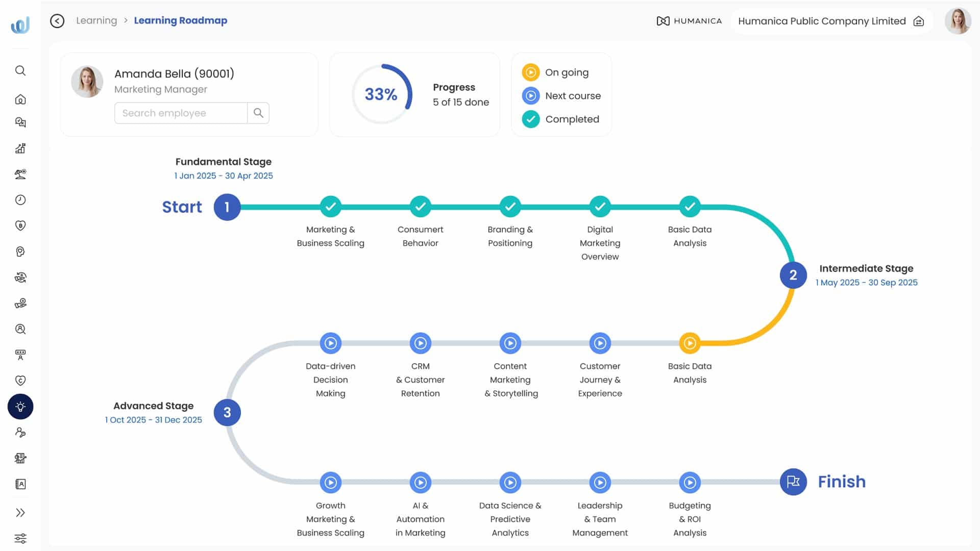This screenshot has height=551, width=980.
Task: Select the performance chart icon in the sidebar
Action: click(x=20, y=148)
